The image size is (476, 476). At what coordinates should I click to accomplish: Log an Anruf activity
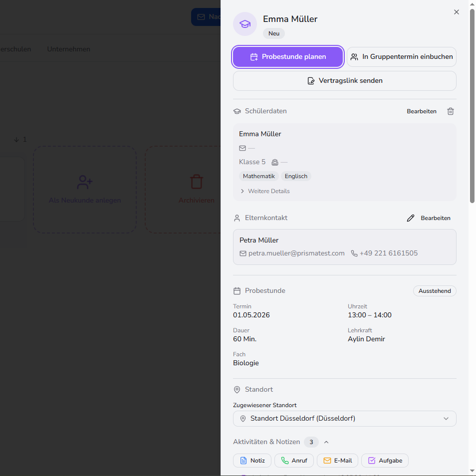click(x=294, y=461)
